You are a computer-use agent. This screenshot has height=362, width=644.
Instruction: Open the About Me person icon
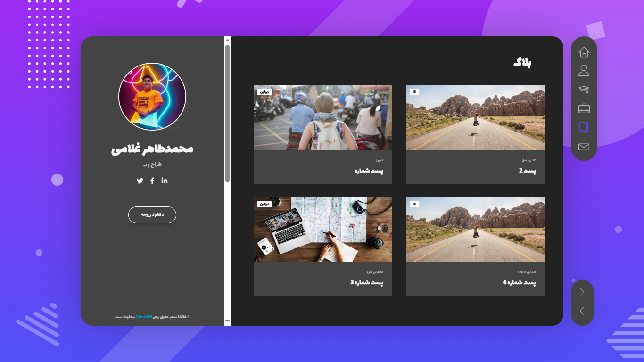coord(584,71)
